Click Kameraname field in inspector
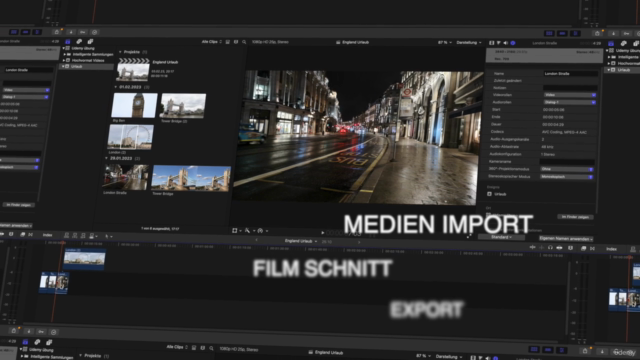Viewport: 640px width, 360px height. pyautogui.click(x=567, y=162)
